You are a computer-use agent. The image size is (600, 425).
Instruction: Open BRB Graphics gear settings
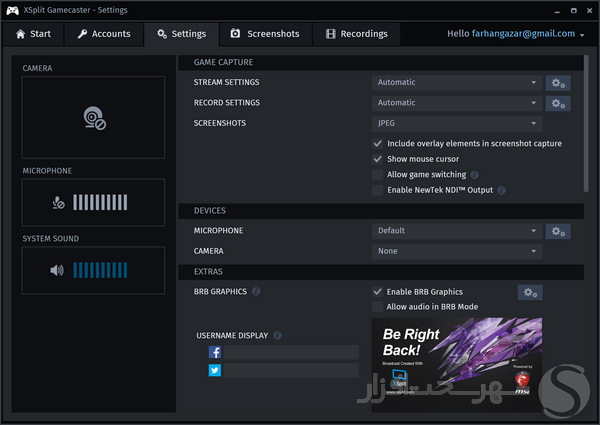530,292
